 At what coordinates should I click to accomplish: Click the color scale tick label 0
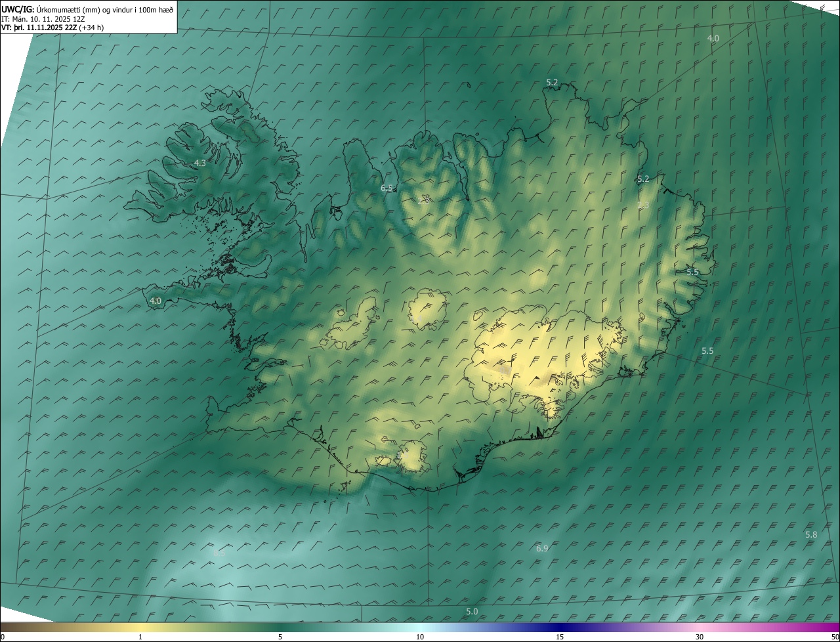[x=3, y=637]
